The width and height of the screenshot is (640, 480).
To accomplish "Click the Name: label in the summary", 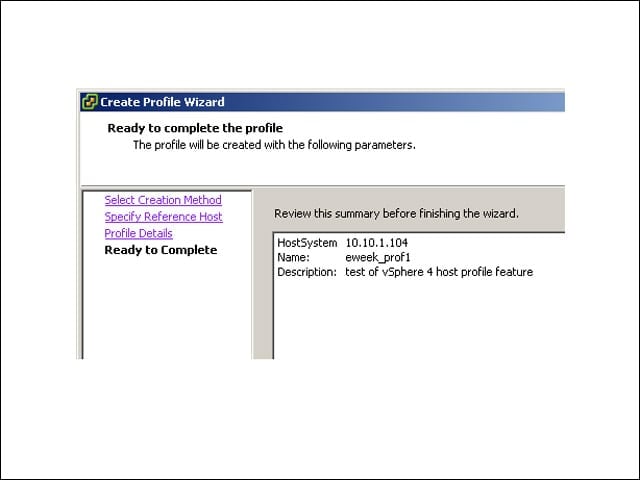I will pos(293,258).
